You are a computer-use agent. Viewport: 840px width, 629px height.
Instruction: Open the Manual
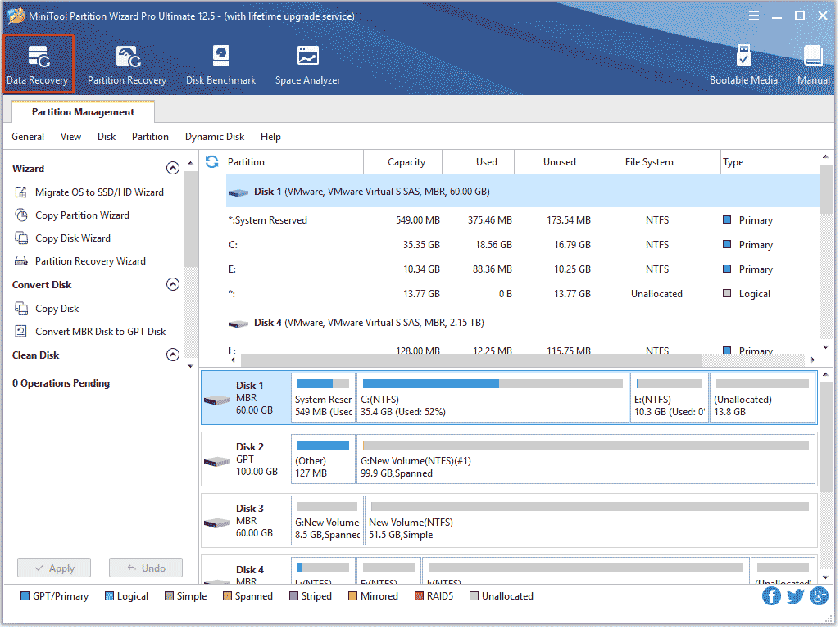(812, 64)
